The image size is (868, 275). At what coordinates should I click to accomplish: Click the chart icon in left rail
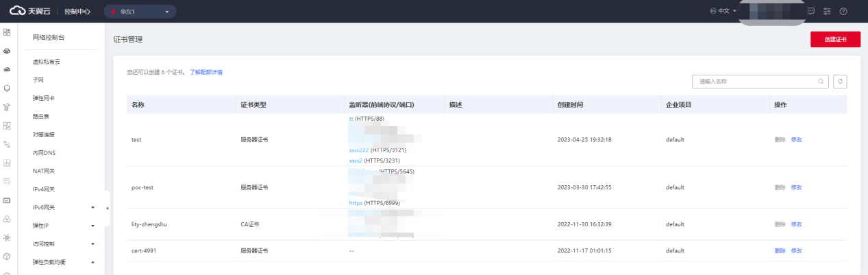(7, 163)
